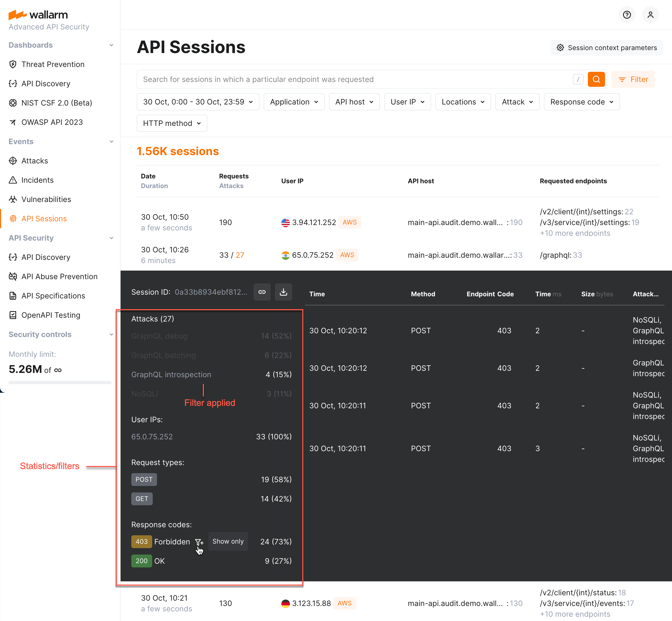This screenshot has width=672, height=621.
Task: Open the user profile icon
Action: (x=651, y=15)
